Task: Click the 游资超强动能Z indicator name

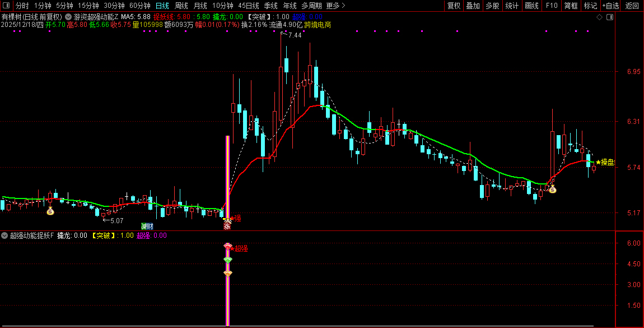Action: (96, 17)
